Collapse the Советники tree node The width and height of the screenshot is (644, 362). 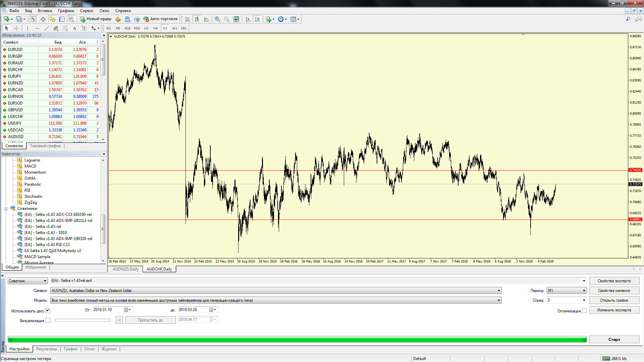pos(6,209)
